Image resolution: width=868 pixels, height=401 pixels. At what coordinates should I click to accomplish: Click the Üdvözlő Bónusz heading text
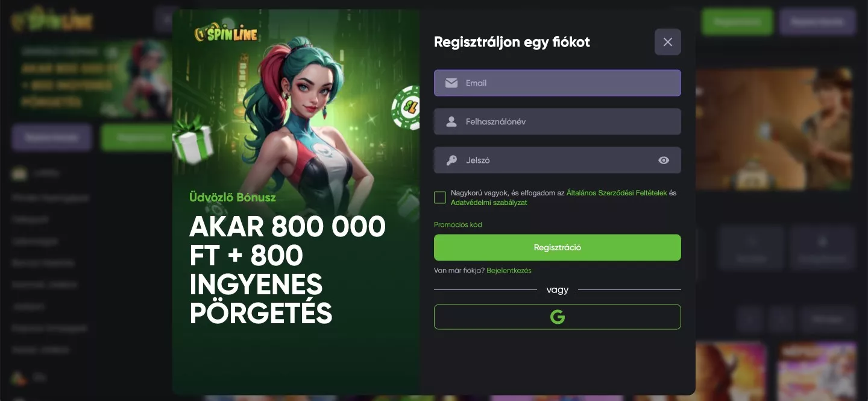pos(233,197)
